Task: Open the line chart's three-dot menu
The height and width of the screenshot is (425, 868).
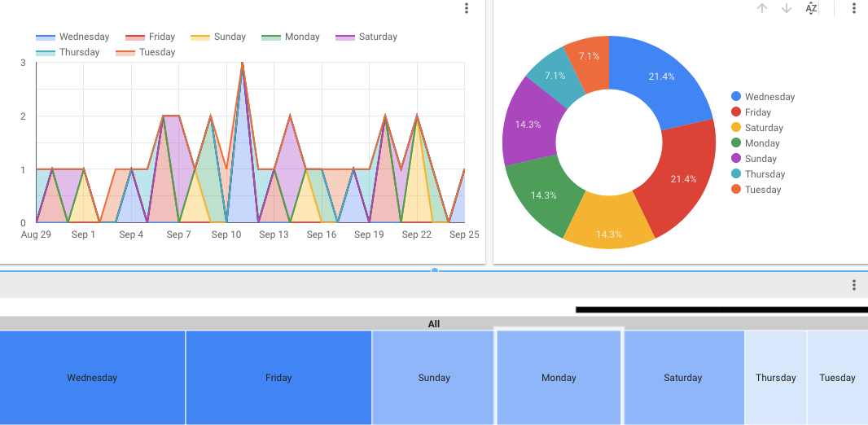Action: [467, 8]
